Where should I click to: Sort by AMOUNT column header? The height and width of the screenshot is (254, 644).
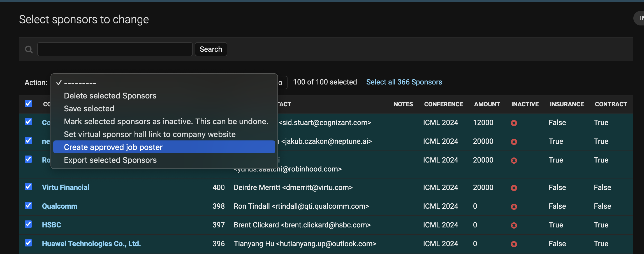[x=487, y=104]
